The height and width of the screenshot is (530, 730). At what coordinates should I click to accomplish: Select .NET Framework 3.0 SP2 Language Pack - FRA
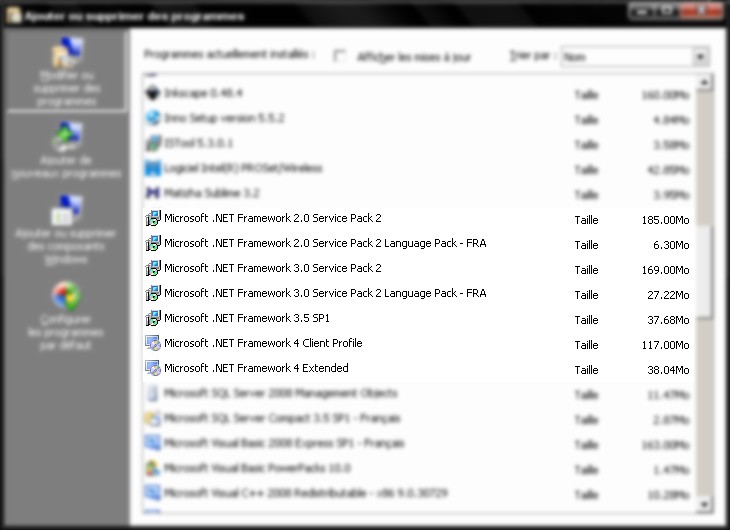tap(324, 293)
